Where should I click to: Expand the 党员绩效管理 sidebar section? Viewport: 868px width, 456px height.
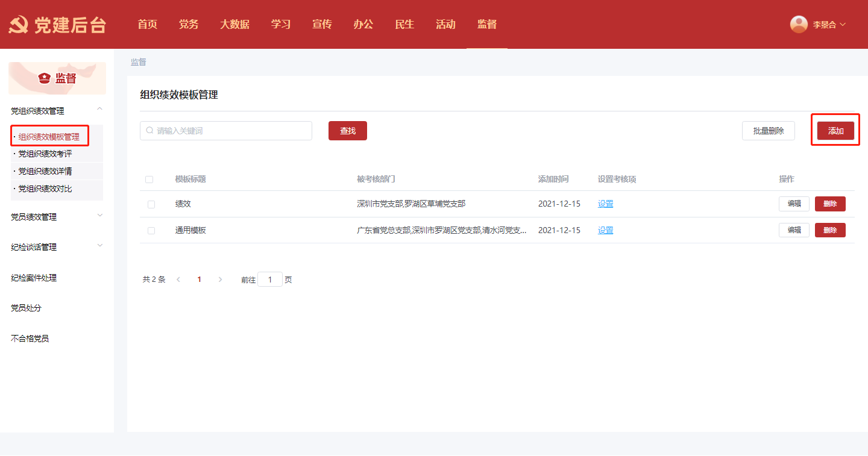point(100,216)
